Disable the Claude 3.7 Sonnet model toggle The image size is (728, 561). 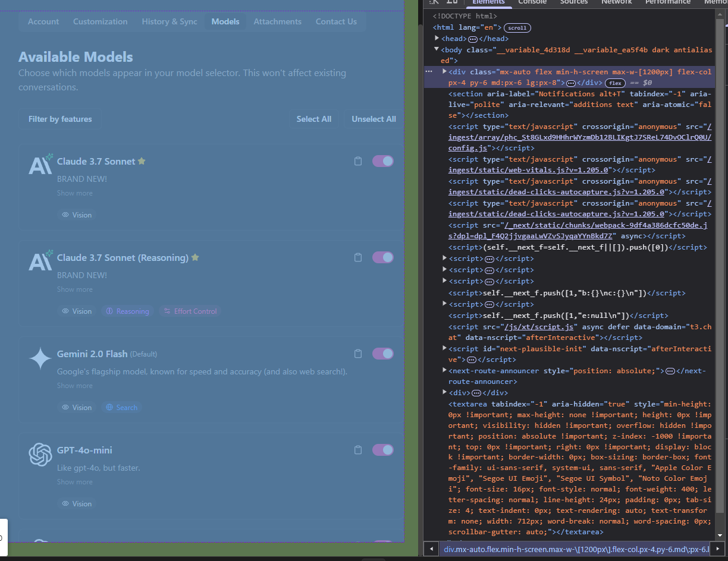(382, 161)
